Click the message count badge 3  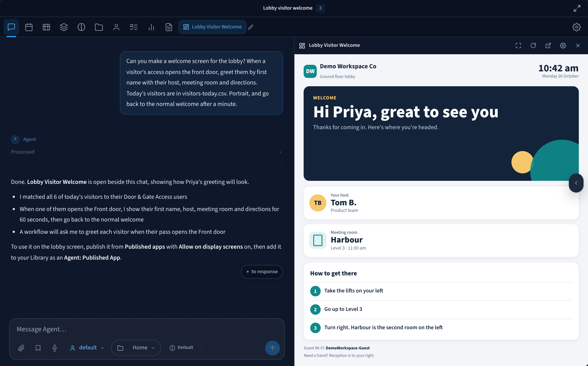320,8
